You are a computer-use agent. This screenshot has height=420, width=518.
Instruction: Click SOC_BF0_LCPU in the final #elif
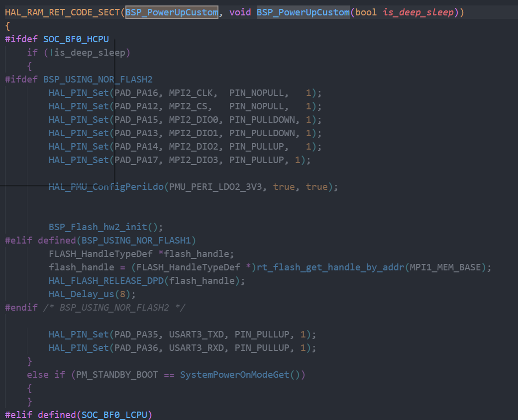point(114,415)
